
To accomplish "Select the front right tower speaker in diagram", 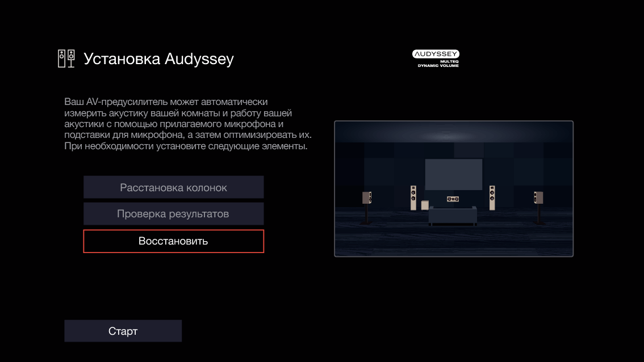I will pos(492,197).
